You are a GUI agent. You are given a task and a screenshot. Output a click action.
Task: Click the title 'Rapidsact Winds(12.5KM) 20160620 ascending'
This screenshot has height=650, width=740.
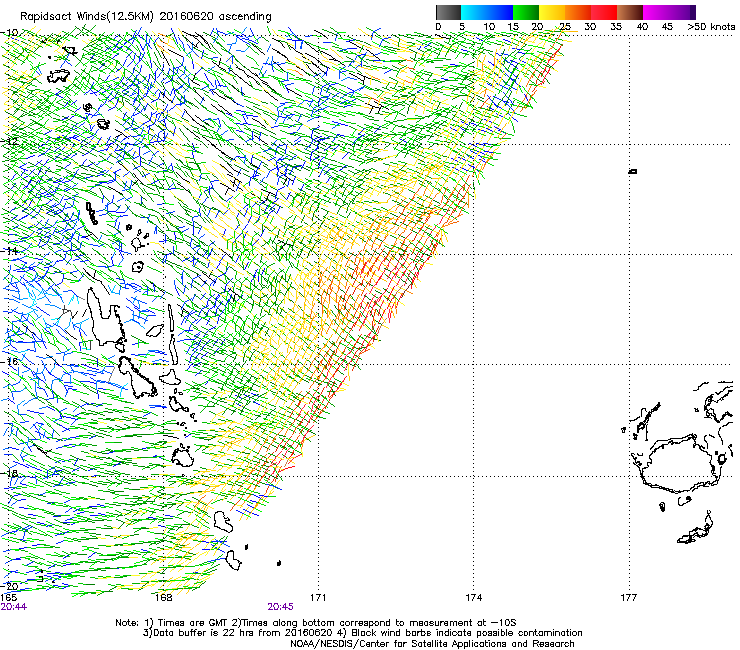146,17
